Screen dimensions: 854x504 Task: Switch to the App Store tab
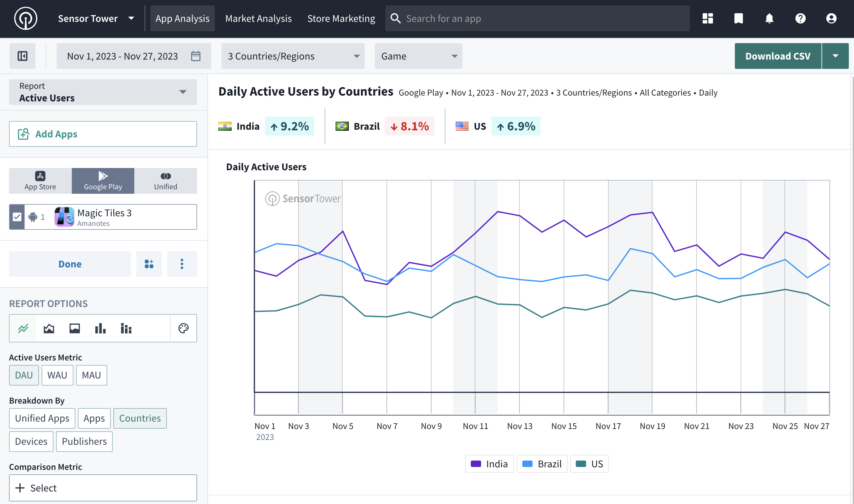tap(40, 181)
